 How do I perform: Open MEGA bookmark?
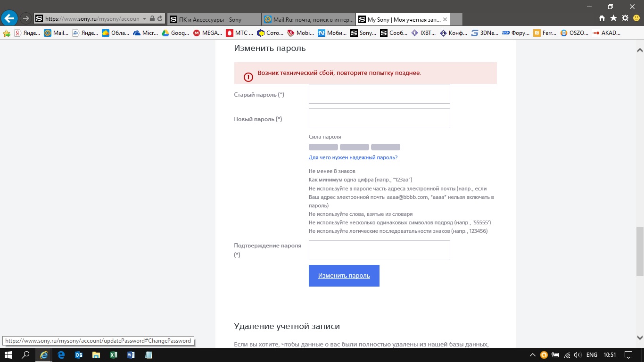click(x=208, y=33)
